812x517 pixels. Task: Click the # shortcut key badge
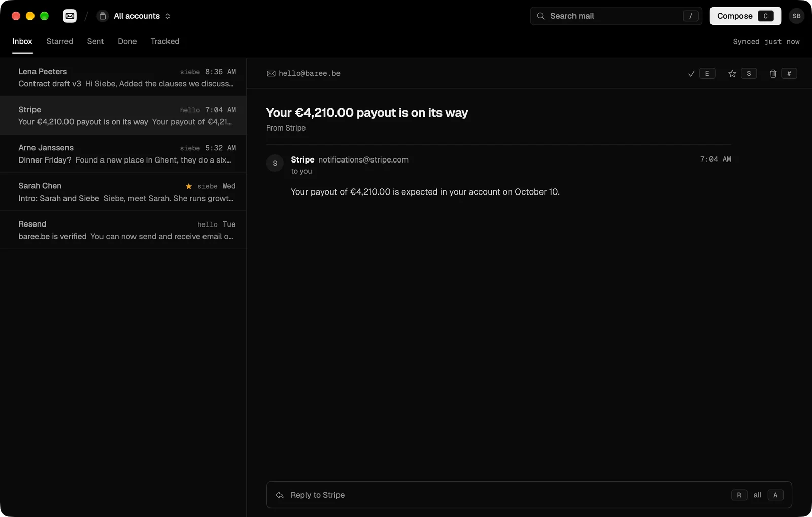point(789,74)
